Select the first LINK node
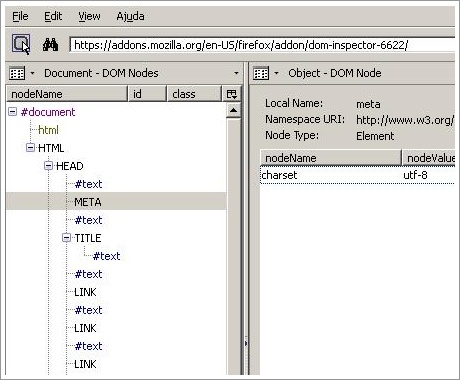 [85, 292]
